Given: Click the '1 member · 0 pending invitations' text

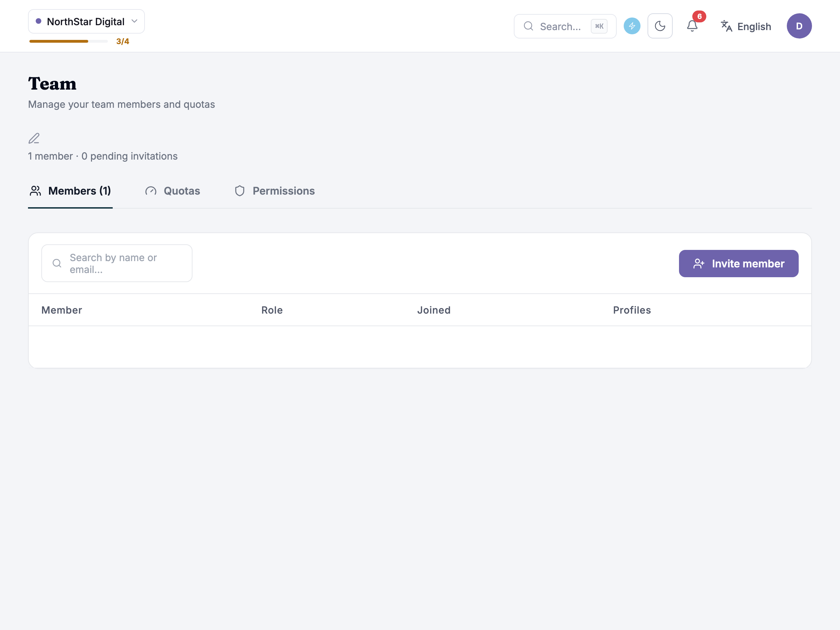Looking at the screenshot, I should click(x=103, y=156).
